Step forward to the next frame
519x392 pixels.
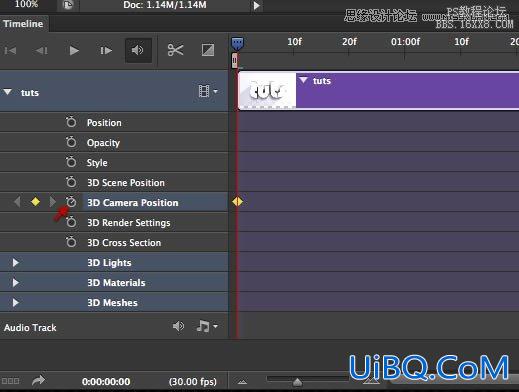106,50
